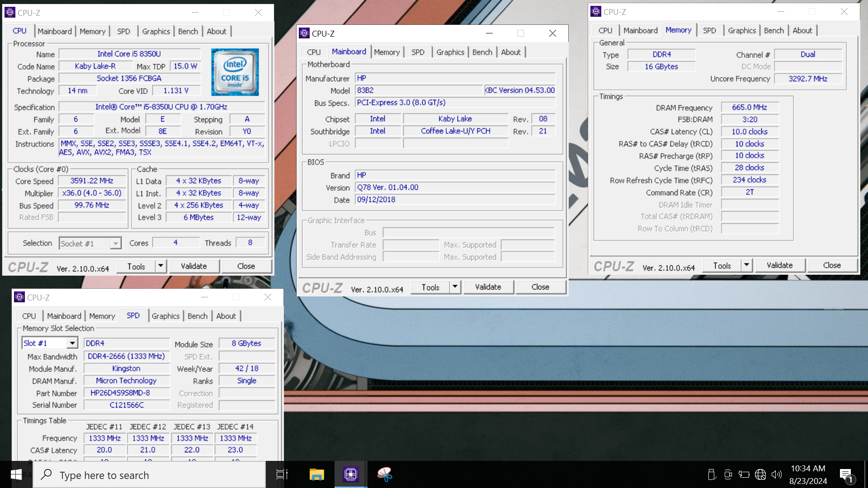Open the CPU tab in Mainboard window
Image resolution: width=868 pixels, height=488 pixels.
coord(314,52)
